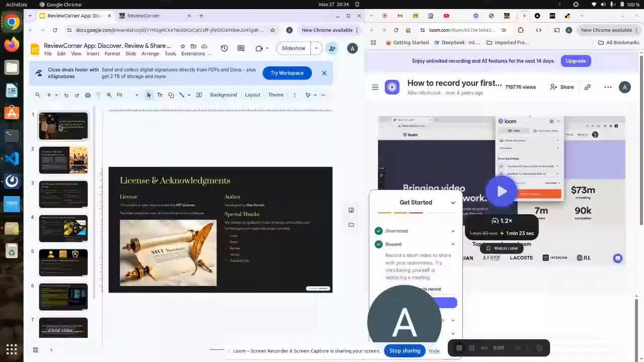
Task: Select the line tool in toolbar
Action: click(x=182, y=95)
